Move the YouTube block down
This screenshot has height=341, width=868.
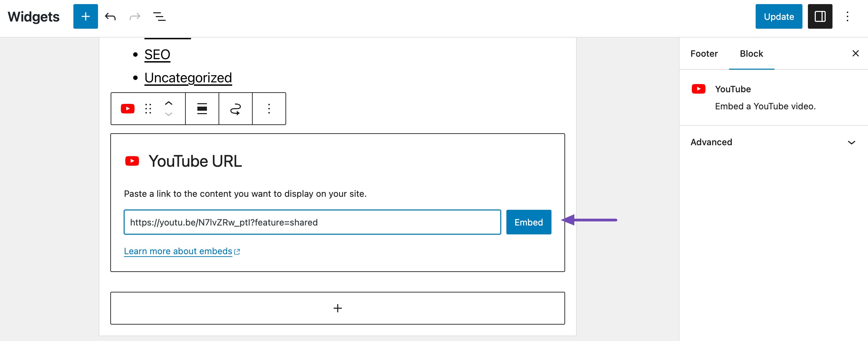[169, 114]
